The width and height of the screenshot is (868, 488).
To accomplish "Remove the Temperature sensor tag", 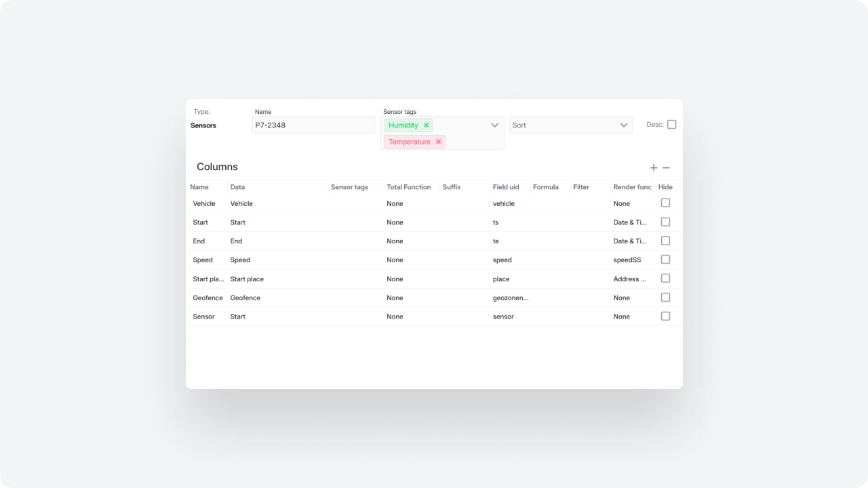I will click(439, 142).
